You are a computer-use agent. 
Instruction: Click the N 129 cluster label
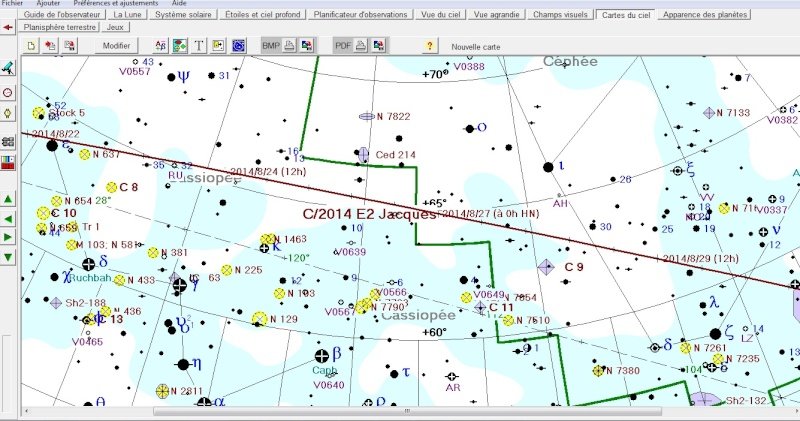[x=284, y=319]
